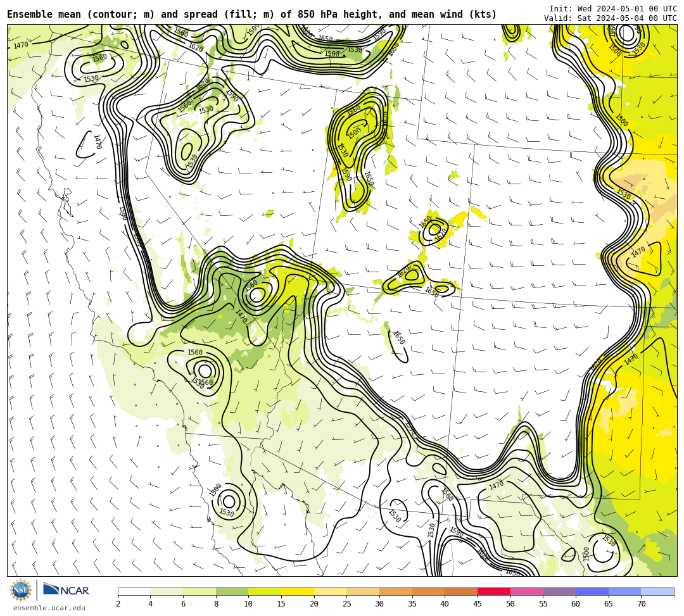Click the colorbar tick label 70

pos(641,604)
